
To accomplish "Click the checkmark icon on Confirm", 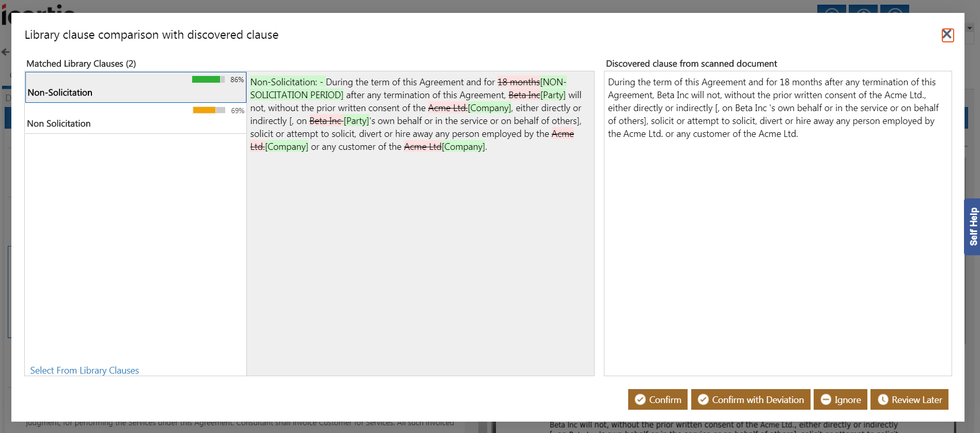I will coord(640,399).
